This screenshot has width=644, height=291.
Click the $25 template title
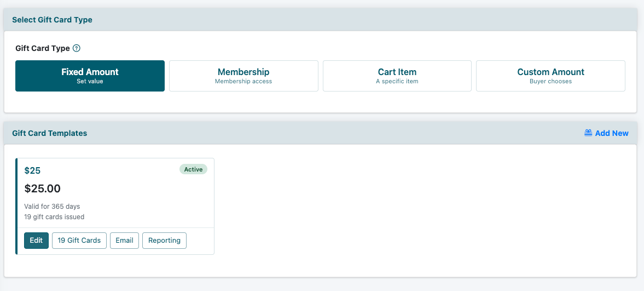click(32, 170)
